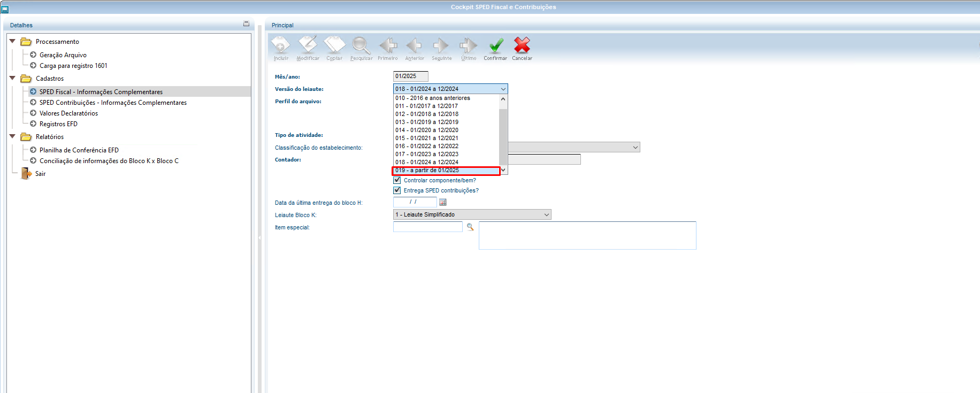Click the Sair tree item label
Image resolution: width=980 pixels, height=393 pixels.
point(40,174)
